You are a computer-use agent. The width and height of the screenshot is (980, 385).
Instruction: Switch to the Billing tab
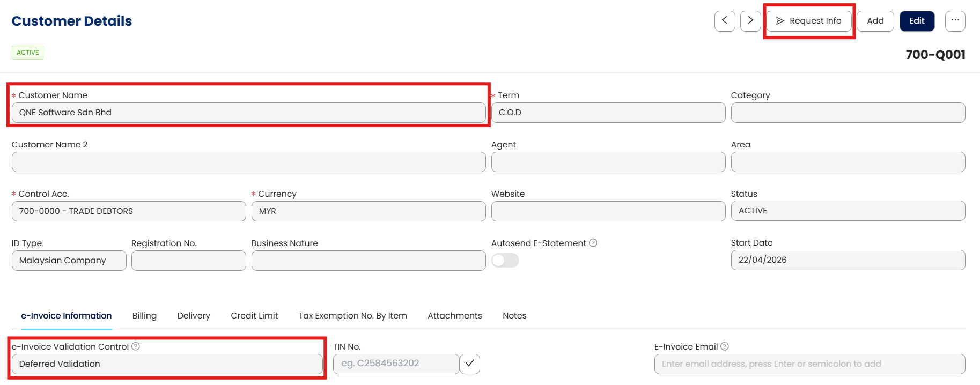coord(144,316)
